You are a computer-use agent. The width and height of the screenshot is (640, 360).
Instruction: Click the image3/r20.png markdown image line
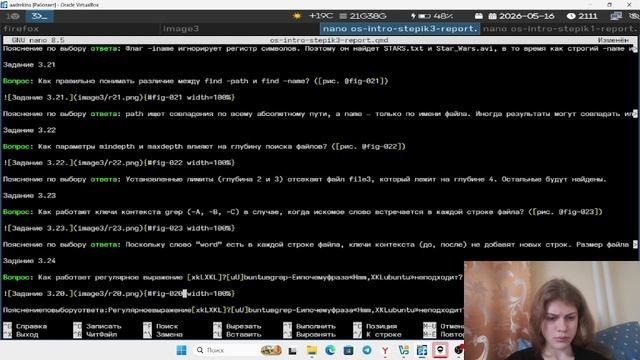click(x=119, y=293)
